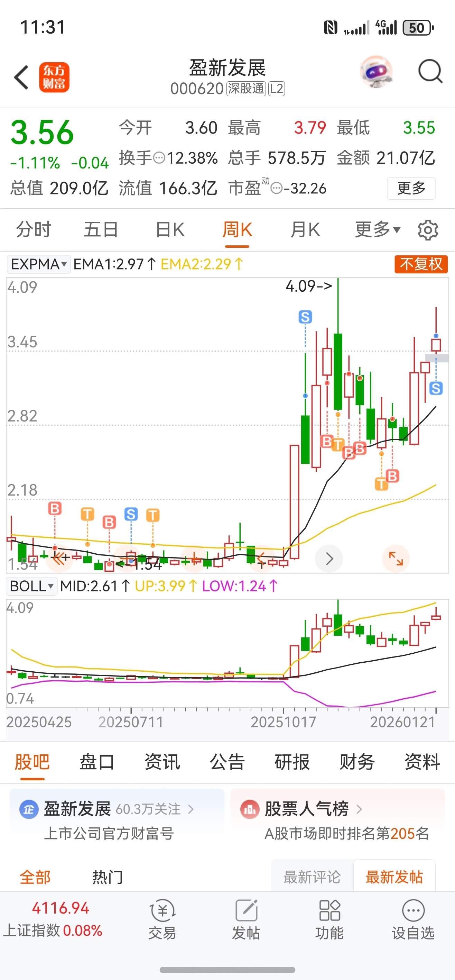Select the 热门 posts filter
The image size is (455, 980).
pyautogui.click(x=108, y=877)
